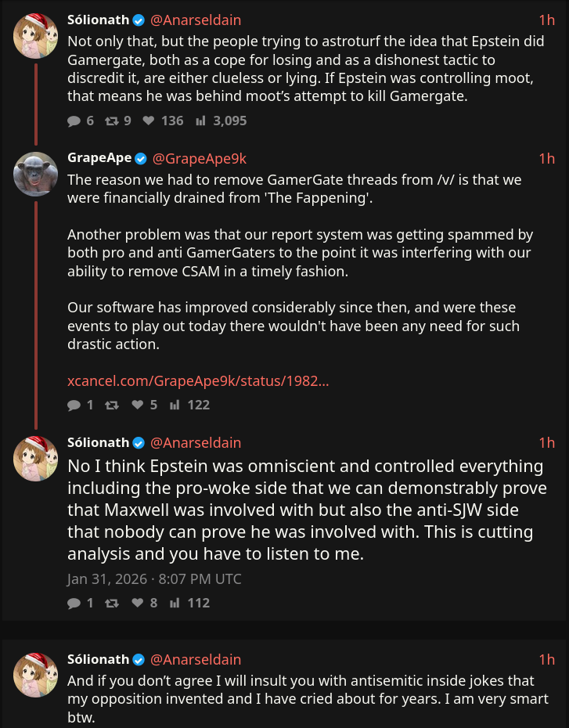Click GrapeApe display name
The width and height of the screenshot is (569, 728).
pos(99,158)
